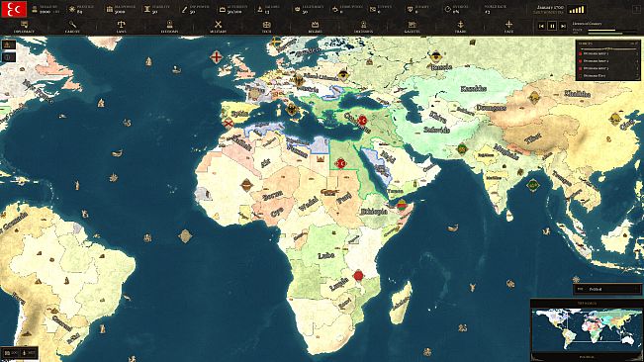Click the Infamy shield icon
This screenshot has height=362, width=644.
pos(410,9)
